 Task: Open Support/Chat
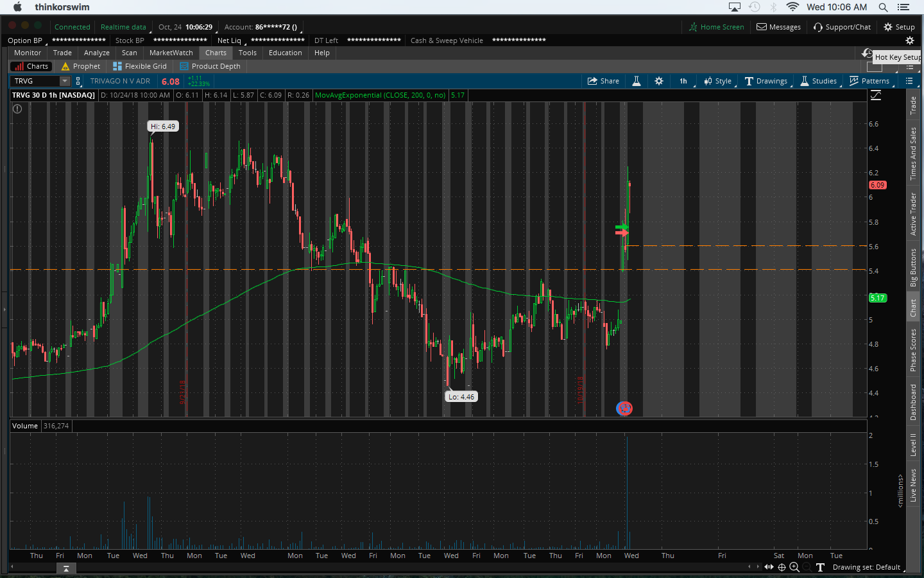click(x=842, y=27)
